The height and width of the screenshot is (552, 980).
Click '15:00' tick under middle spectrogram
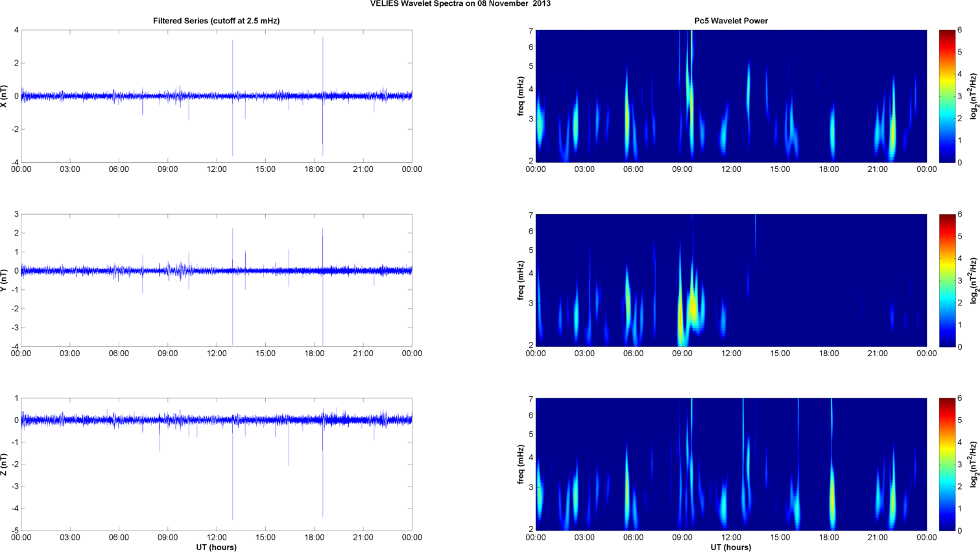780,354
